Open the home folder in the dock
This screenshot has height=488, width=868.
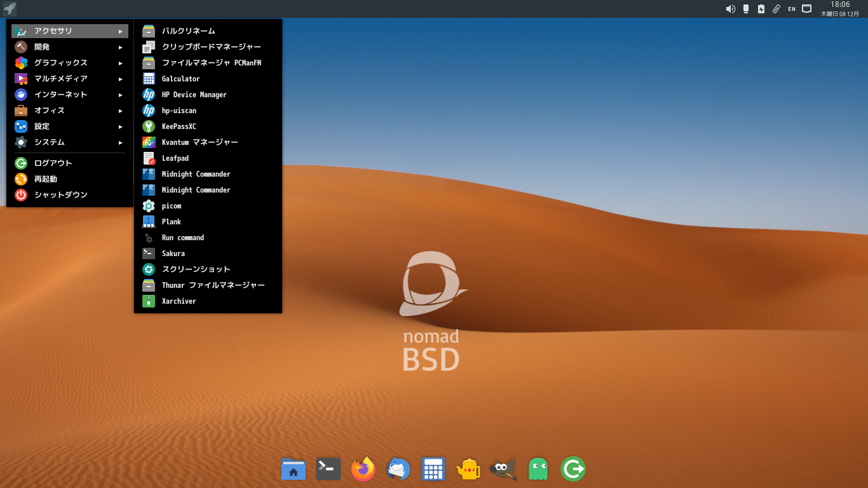[294, 470]
